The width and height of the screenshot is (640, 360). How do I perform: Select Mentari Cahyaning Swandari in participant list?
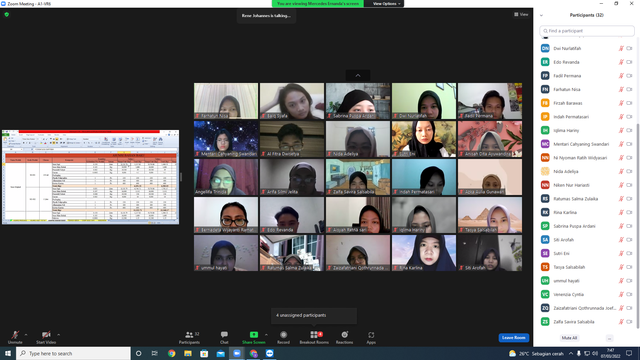(586, 144)
